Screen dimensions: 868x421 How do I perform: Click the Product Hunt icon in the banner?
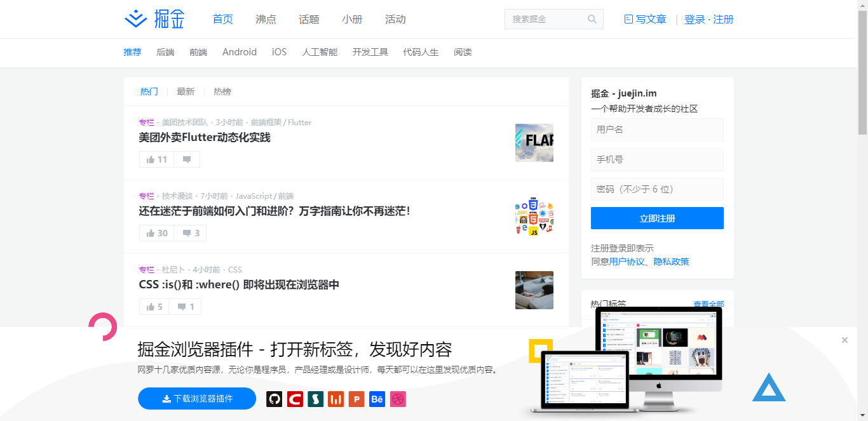click(356, 399)
